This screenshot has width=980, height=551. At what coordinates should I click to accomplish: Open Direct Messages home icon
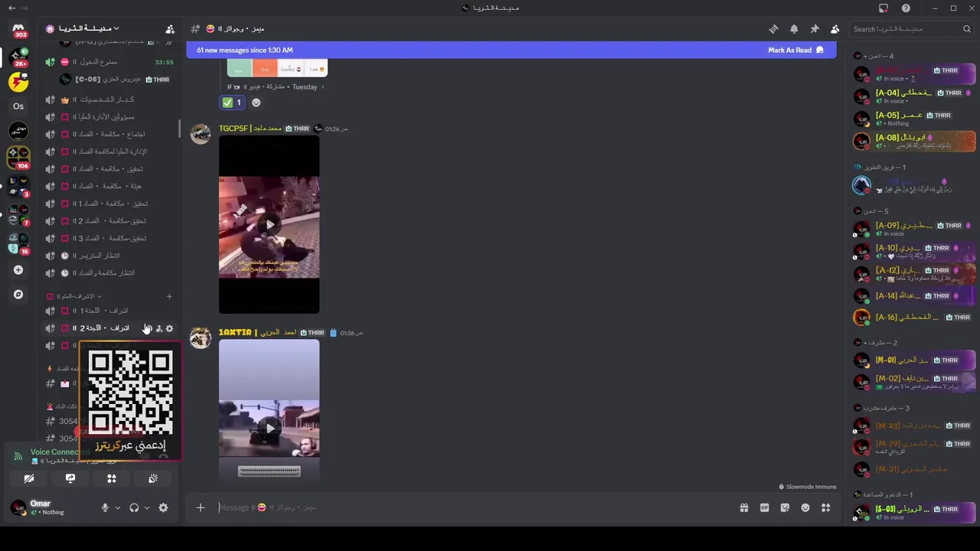pyautogui.click(x=18, y=29)
